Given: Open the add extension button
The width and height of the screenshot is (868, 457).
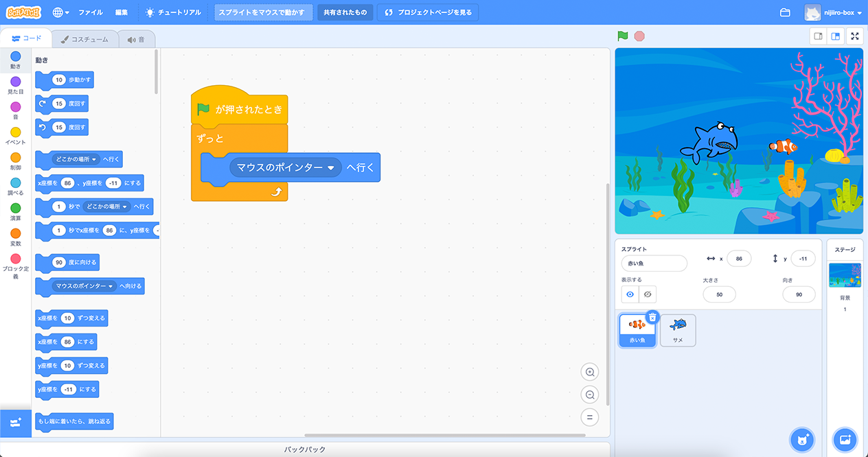Looking at the screenshot, I should click(x=16, y=423).
